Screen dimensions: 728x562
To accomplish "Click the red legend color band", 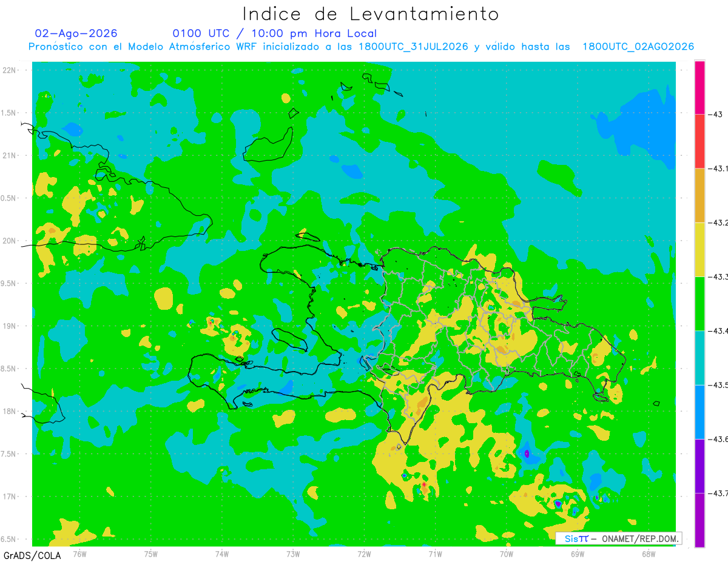I will point(699,141).
